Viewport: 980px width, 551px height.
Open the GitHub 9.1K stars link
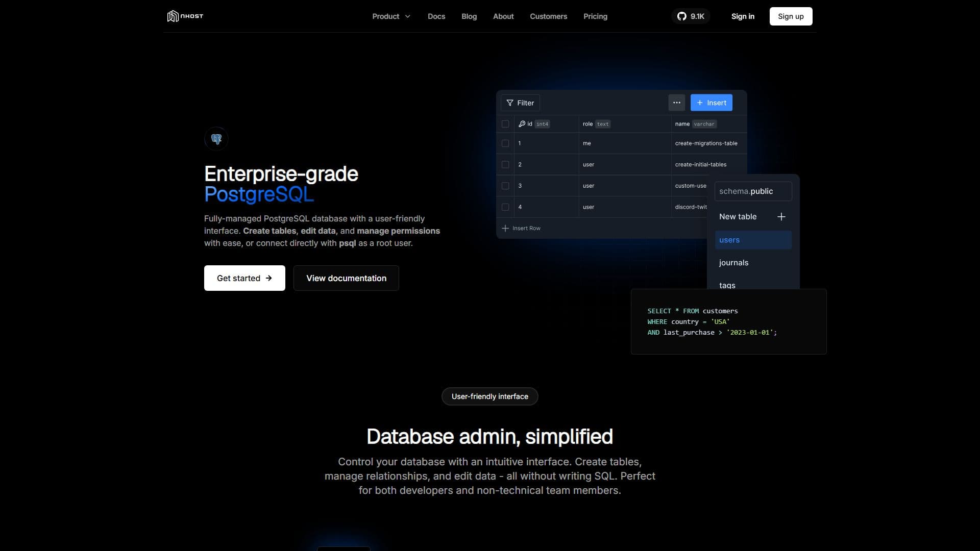click(691, 16)
